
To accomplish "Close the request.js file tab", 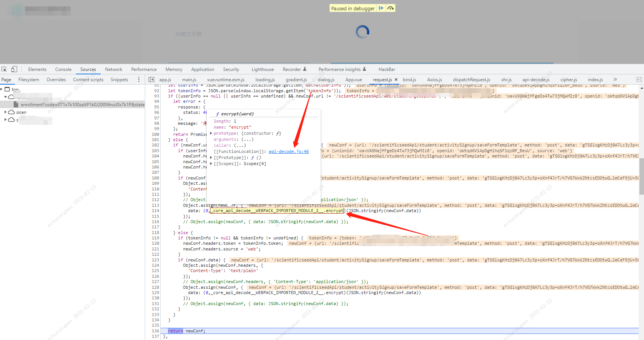I will [396, 80].
